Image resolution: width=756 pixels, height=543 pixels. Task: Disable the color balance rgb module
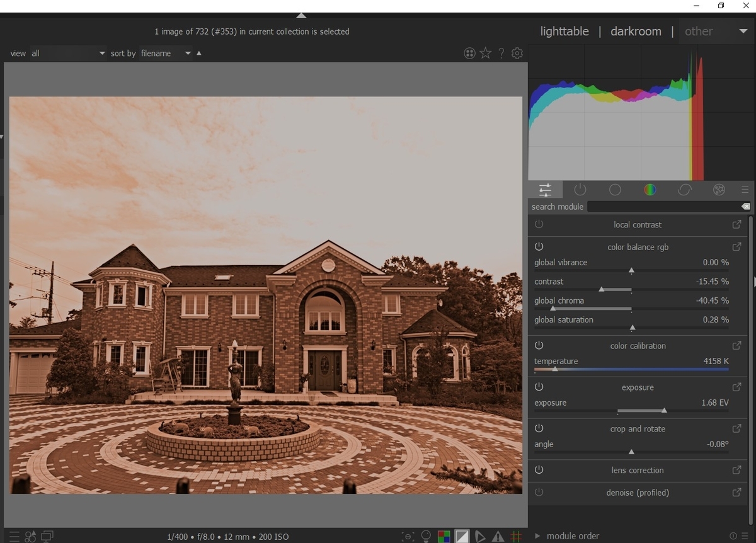[x=539, y=247]
